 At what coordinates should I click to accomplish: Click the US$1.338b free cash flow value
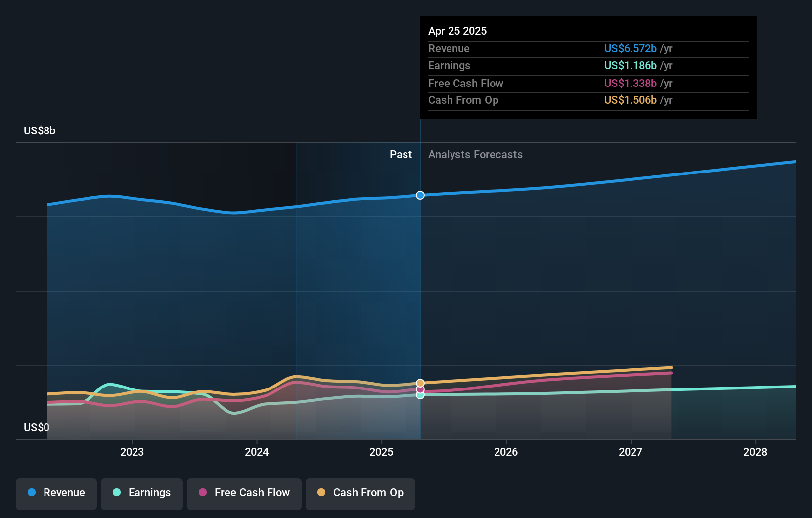[631, 83]
